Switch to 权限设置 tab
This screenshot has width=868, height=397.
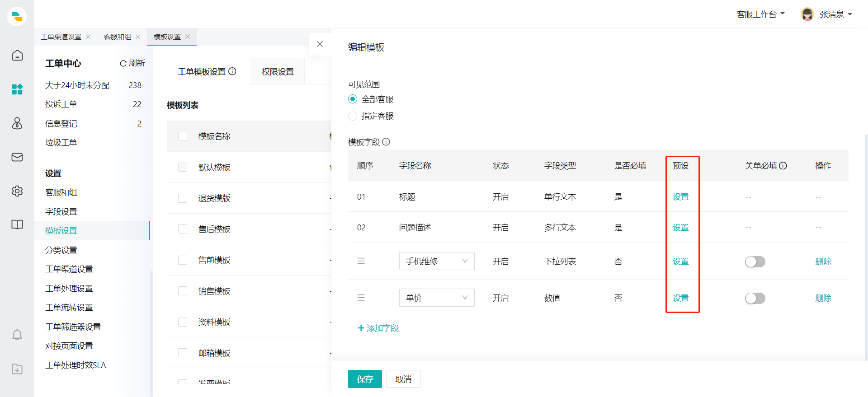coord(278,71)
